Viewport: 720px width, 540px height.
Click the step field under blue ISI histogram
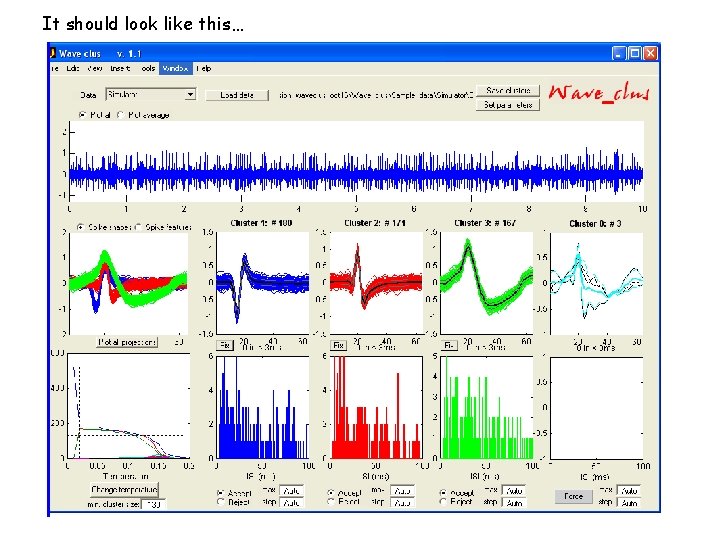click(292, 503)
